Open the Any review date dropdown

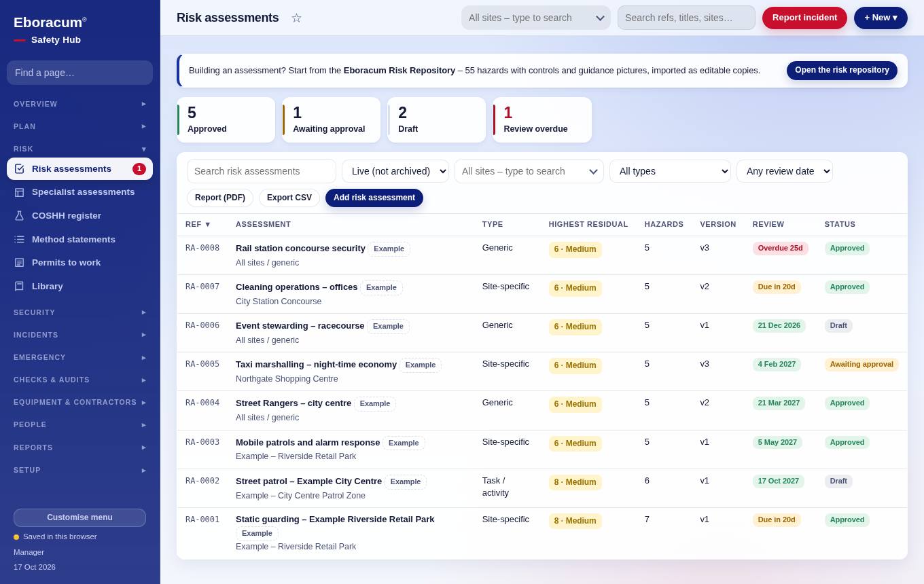point(785,171)
